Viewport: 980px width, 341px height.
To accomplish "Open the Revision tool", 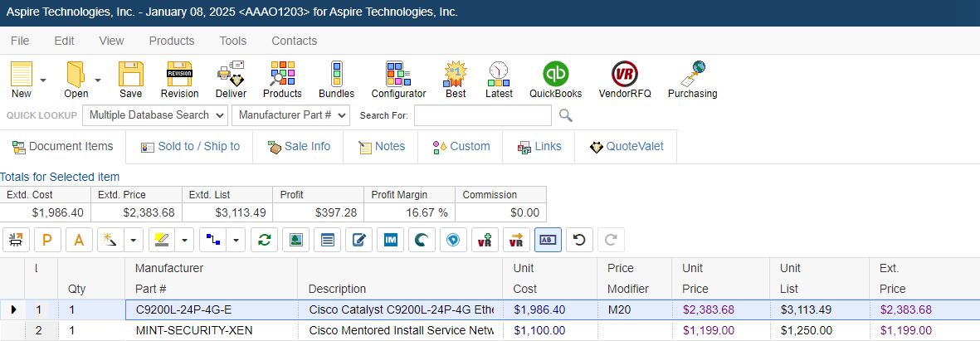I will (x=179, y=79).
